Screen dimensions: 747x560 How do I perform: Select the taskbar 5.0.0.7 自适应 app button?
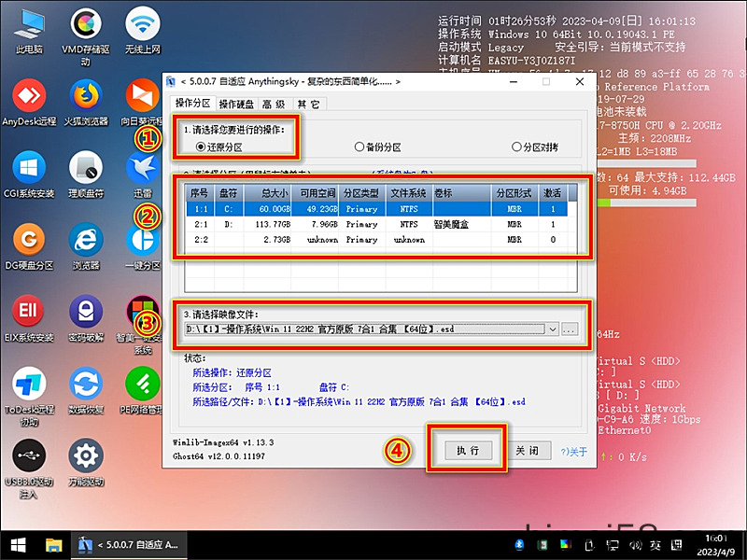129,545
